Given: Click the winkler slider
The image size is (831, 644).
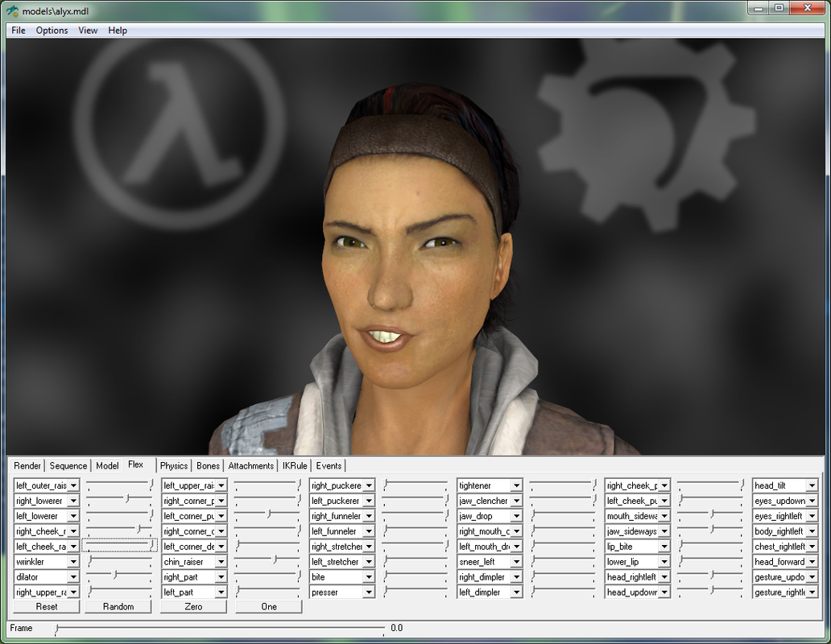Looking at the screenshot, I should point(119,559).
